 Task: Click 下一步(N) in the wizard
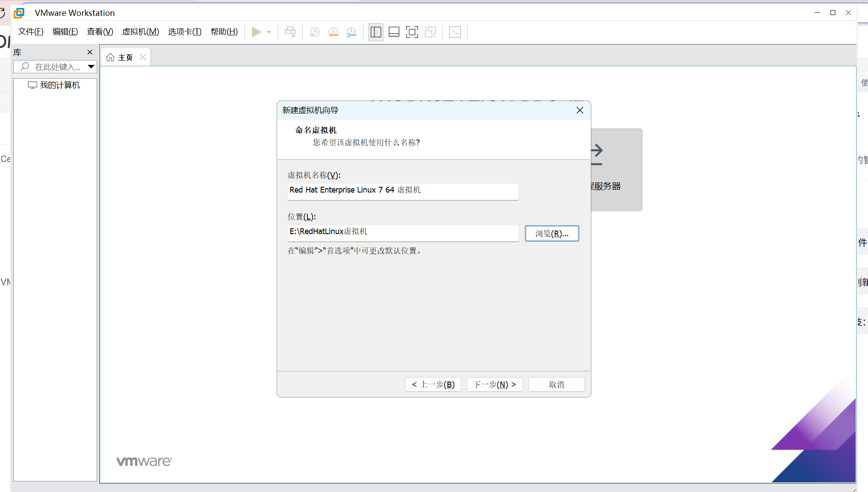tap(494, 384)
